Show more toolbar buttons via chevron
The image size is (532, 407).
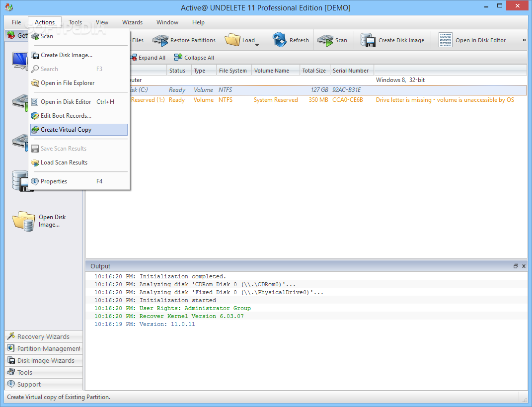(x=524, y=40)
